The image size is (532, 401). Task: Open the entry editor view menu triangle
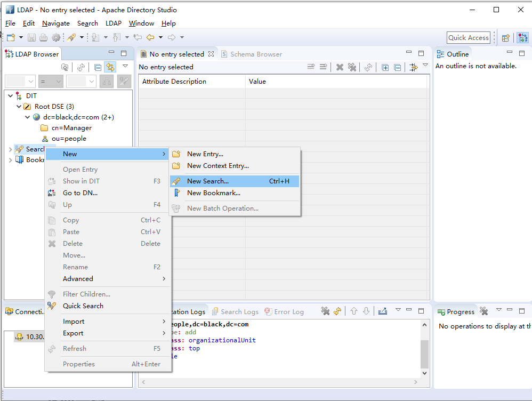click(425, 65)
